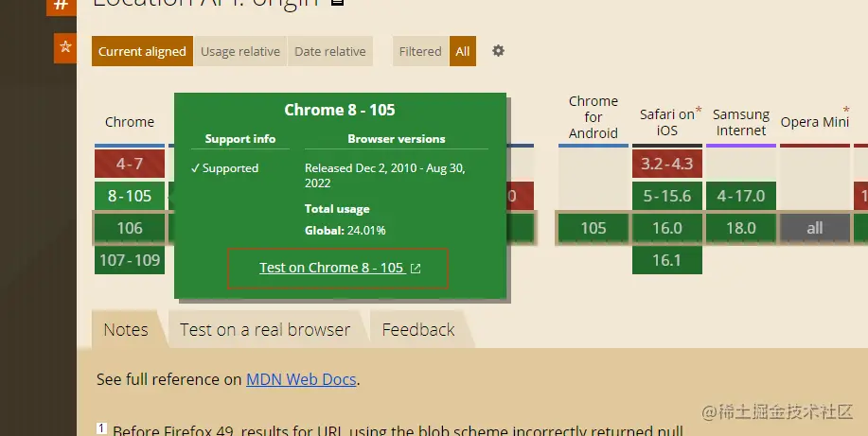
Task: Open the Notes tab
Action: pos(126,329)
